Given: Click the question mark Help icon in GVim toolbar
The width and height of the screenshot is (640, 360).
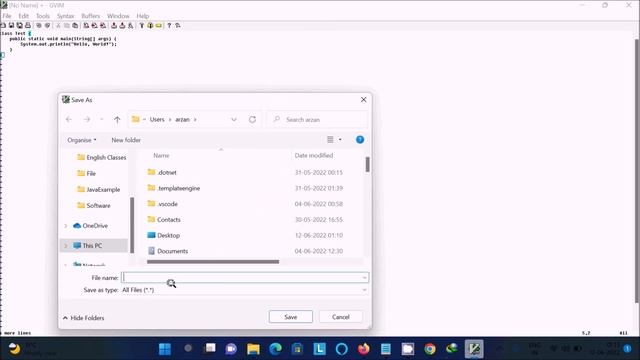Looking at the screenshot, I should (x=169, y=25).
